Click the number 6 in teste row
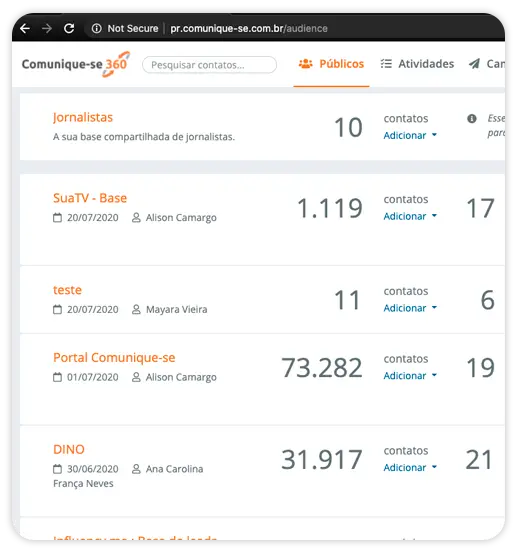Image resolution: width=517 pixels, height=553 pixels. [x=488, y=300]
